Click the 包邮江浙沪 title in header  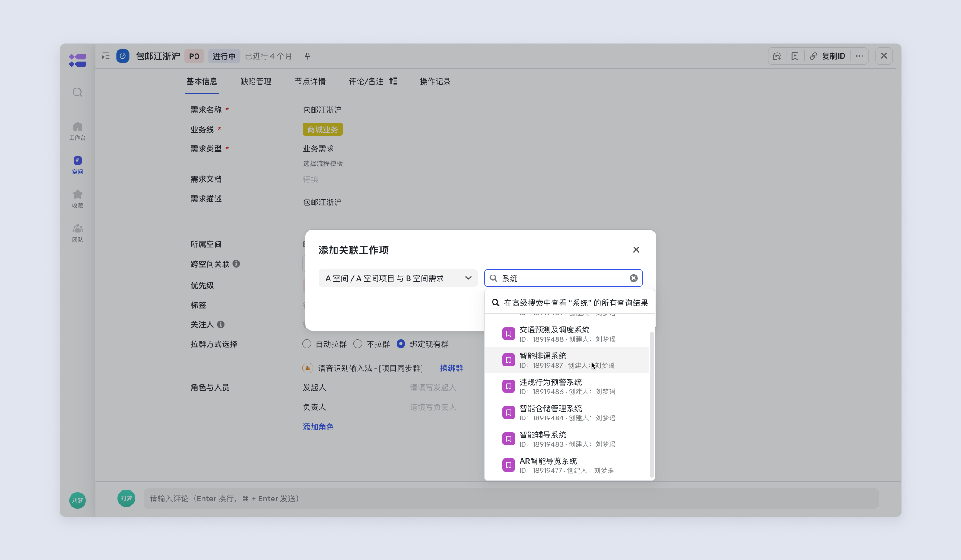click(158, 56)
